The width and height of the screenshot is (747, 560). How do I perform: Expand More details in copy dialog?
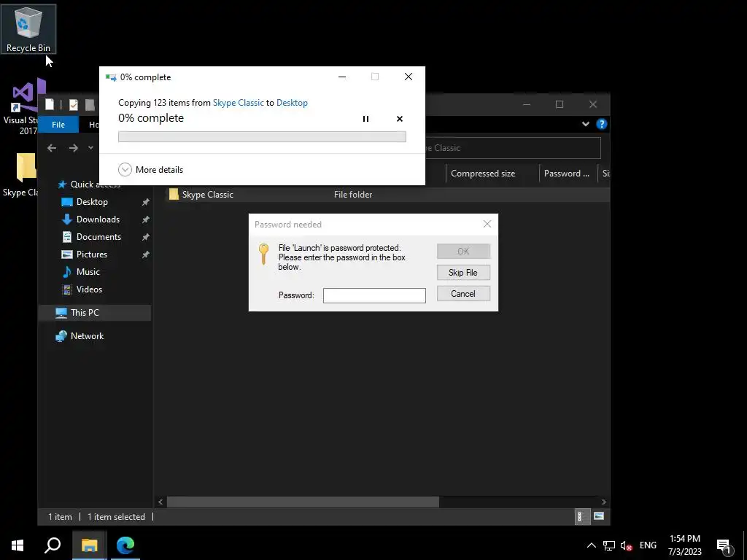(150, 169)
